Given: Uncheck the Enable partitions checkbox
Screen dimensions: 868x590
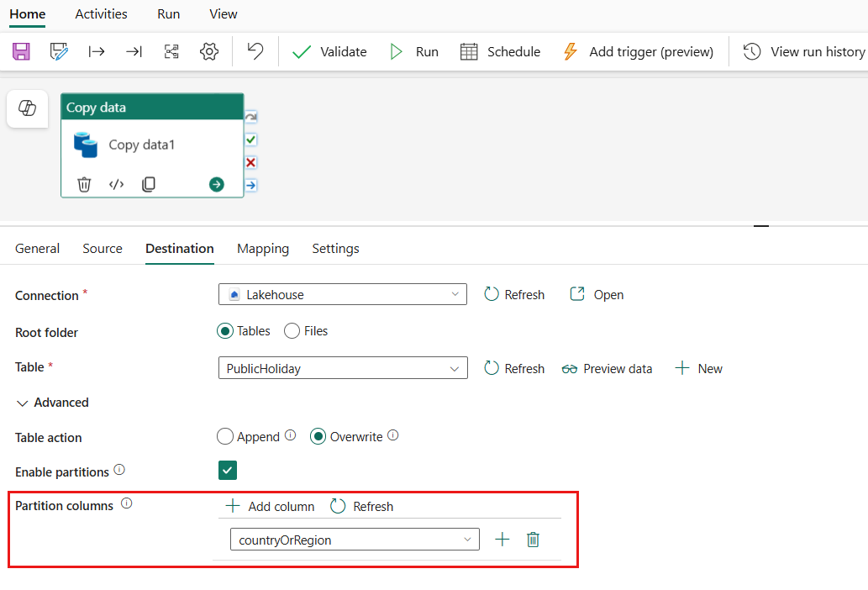Looking at the screenshot, I should tap(228, 471).
